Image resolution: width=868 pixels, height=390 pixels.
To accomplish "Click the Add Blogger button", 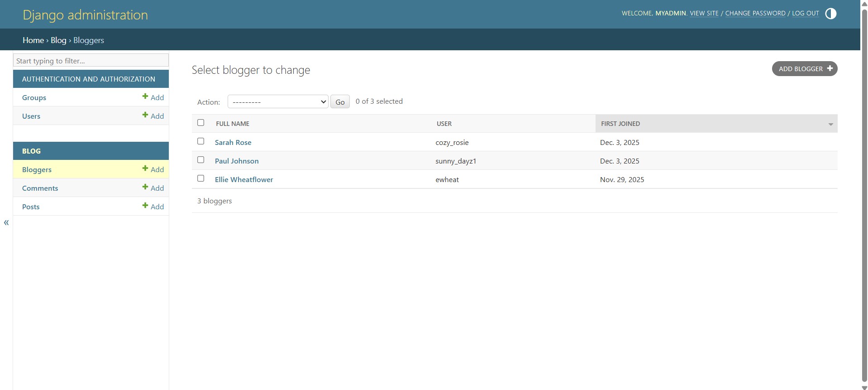I will pos(804,69).
